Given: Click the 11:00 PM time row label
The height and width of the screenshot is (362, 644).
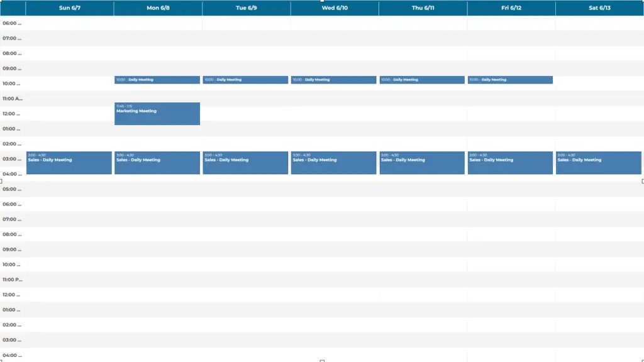Looking at the screenshot, I should coord(13,280).
